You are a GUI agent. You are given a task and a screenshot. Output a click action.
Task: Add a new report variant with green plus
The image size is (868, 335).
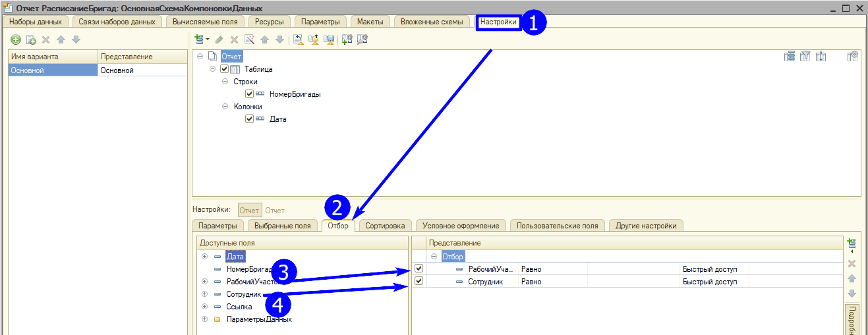pyautogui.click(x=16, y=39)
